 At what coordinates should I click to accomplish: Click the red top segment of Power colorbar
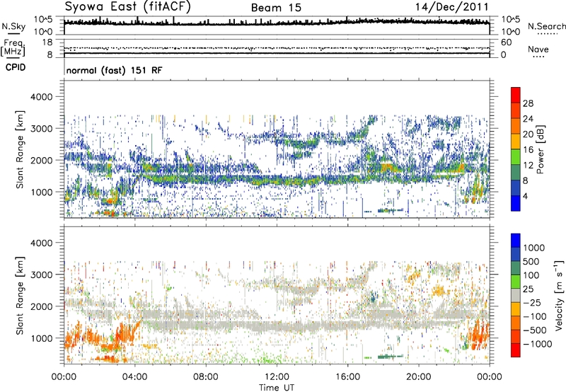pyautogui.click(x=516, y=96)
